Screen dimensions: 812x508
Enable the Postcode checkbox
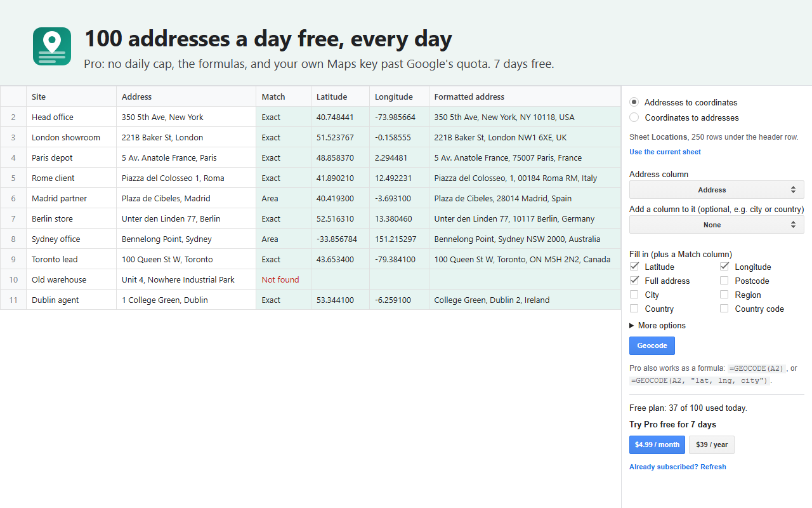click(724, 281)
